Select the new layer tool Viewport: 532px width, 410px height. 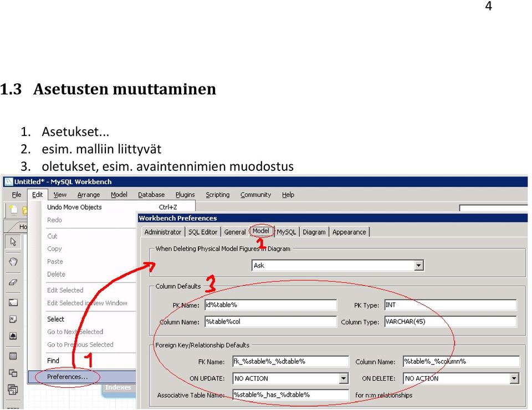click(x=13, y=302)
